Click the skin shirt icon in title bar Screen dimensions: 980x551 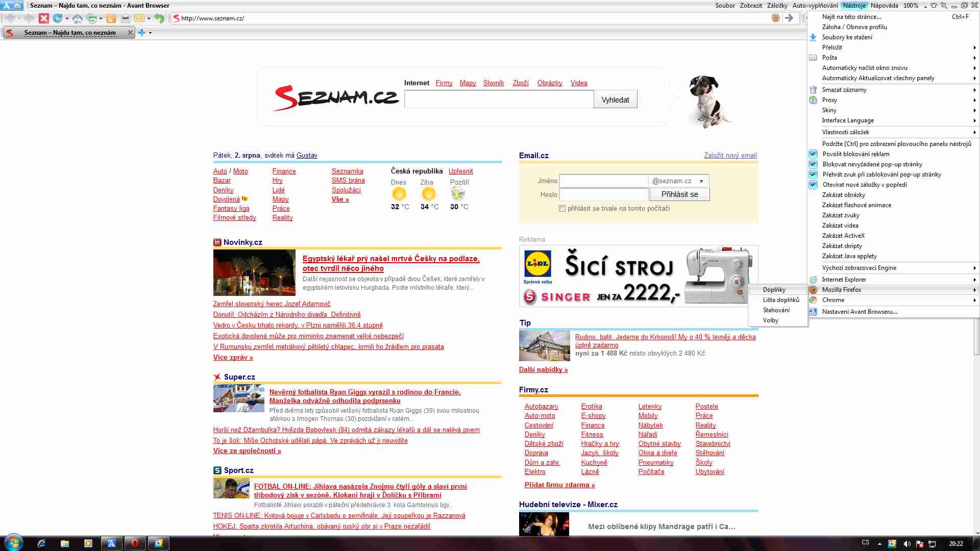click(x=934, y=6)
